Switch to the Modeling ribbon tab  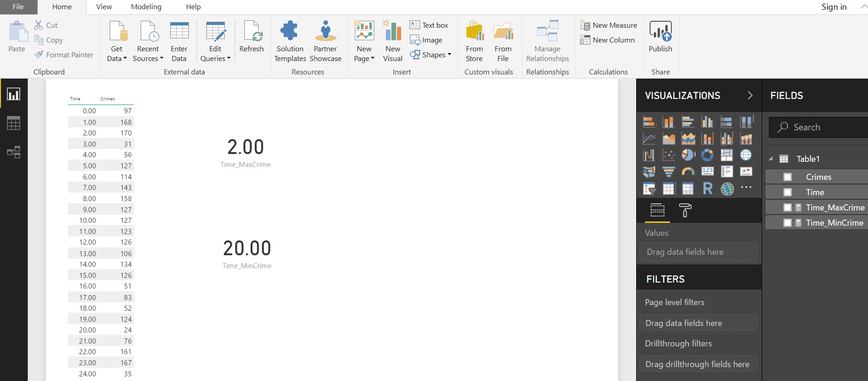(146, 7)
